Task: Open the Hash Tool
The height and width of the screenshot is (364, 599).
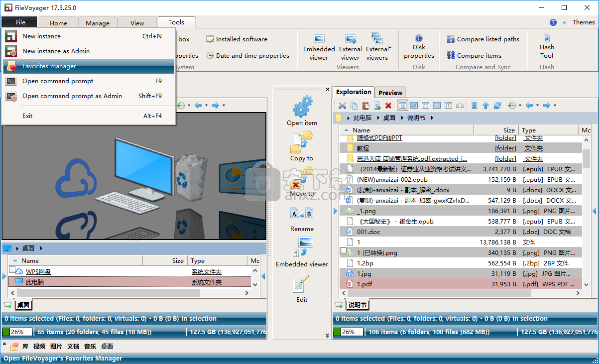Action: coord(547,47)
